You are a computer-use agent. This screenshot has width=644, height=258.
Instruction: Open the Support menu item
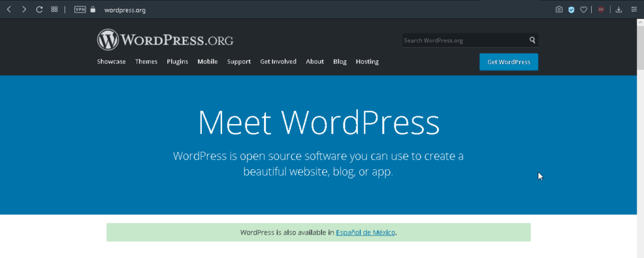(x=239, y=62)
